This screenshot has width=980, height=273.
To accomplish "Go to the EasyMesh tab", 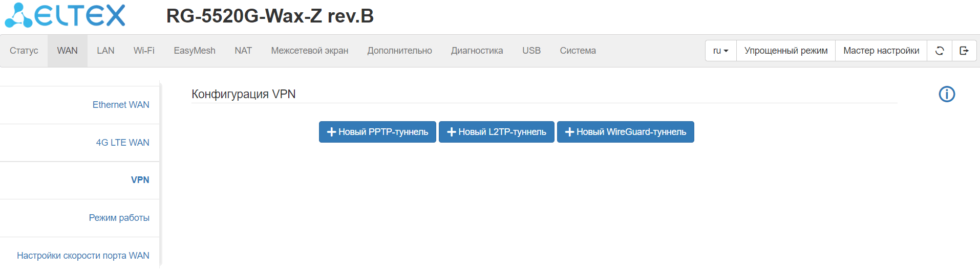I will coord(195,51).
